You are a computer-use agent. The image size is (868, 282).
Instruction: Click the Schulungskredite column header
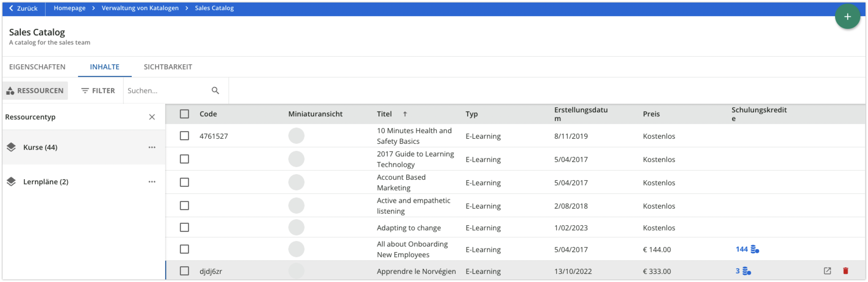[x=759, y=114]
